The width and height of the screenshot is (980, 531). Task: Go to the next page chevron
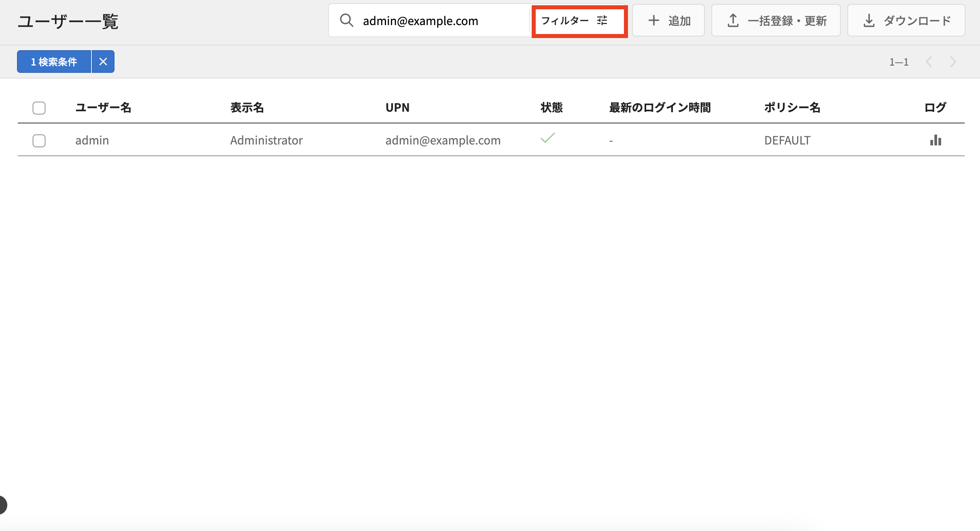pyautogui.click(x=953, y=62)
